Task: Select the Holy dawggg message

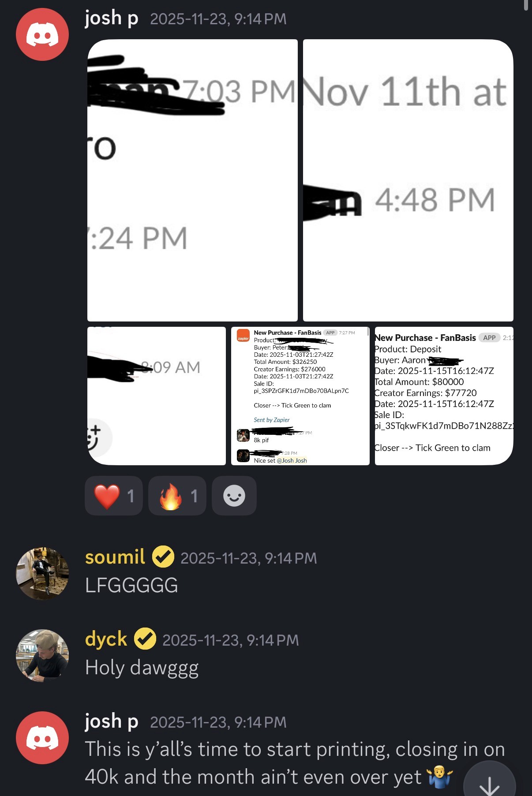Action: tap(142, 668)
